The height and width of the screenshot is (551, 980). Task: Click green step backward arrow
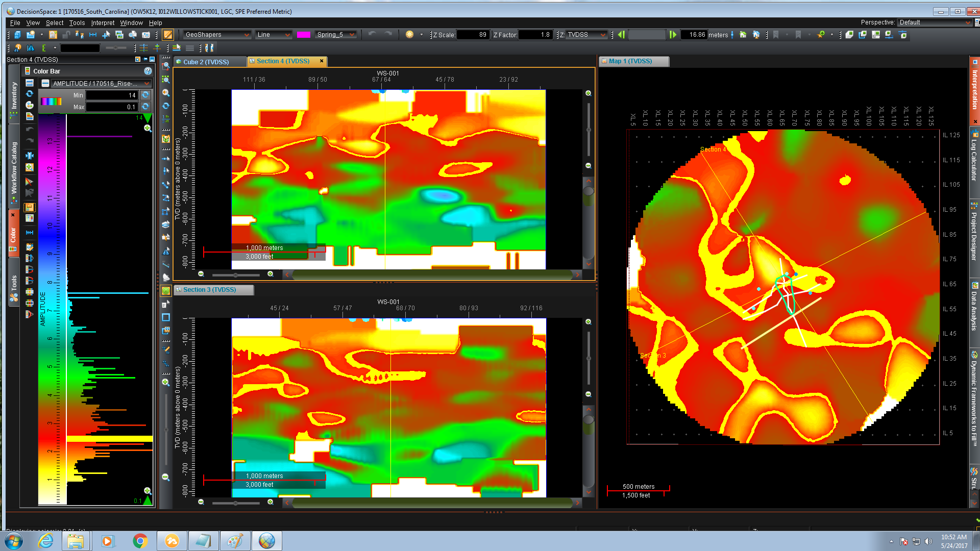[x=622, y=35]
